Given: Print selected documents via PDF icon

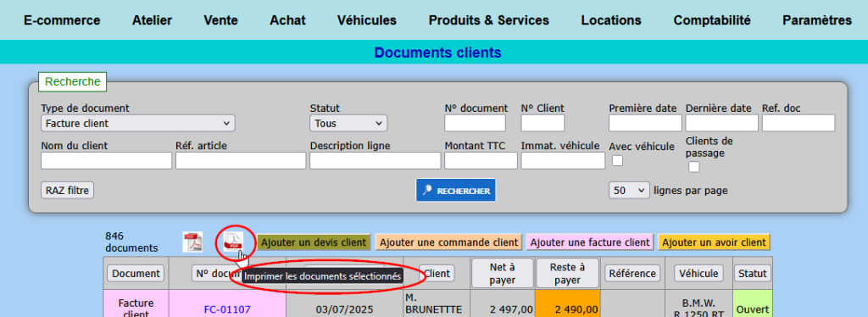Looking at the screenshot, I should 234,242.
